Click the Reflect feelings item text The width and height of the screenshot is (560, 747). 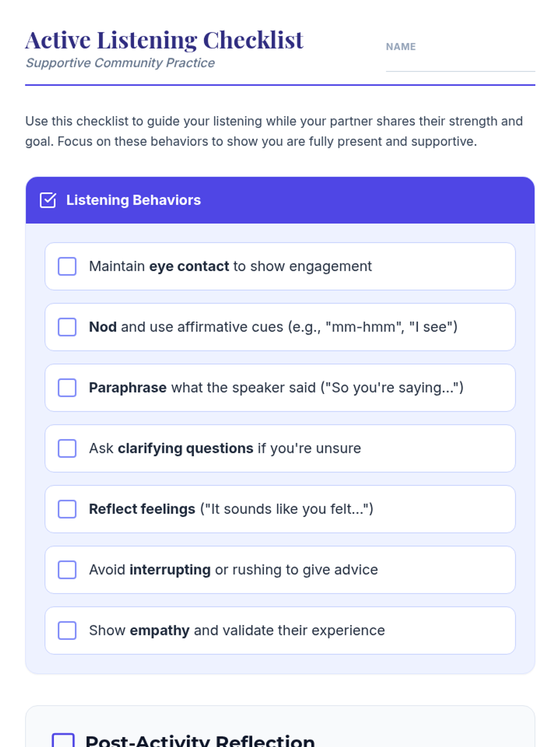point(231,509)
